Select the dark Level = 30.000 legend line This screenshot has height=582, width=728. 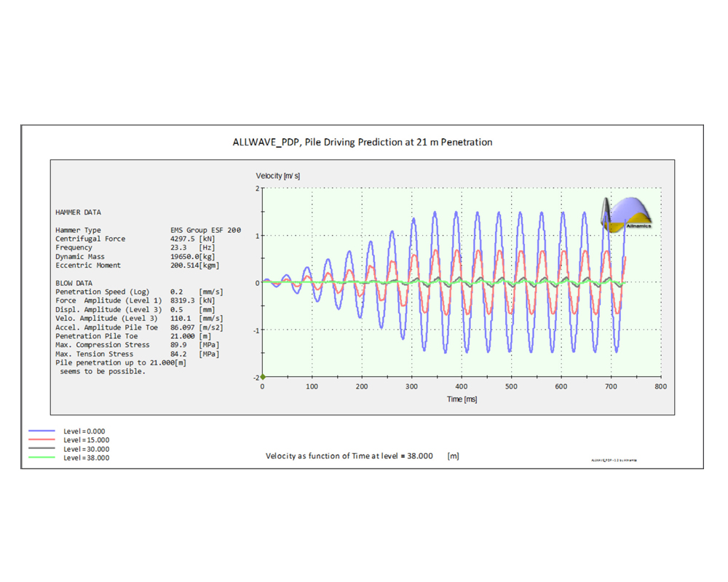click(41, 449)
